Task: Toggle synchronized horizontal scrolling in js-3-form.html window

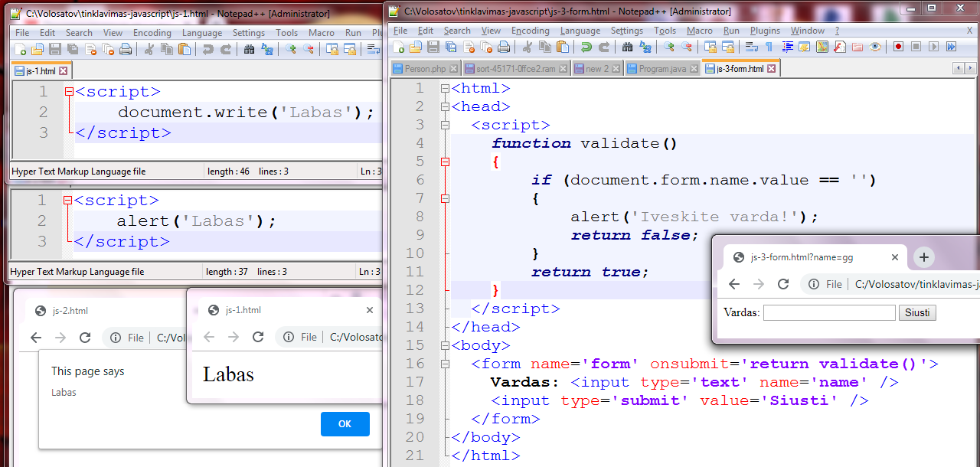Action: point(728,47)
